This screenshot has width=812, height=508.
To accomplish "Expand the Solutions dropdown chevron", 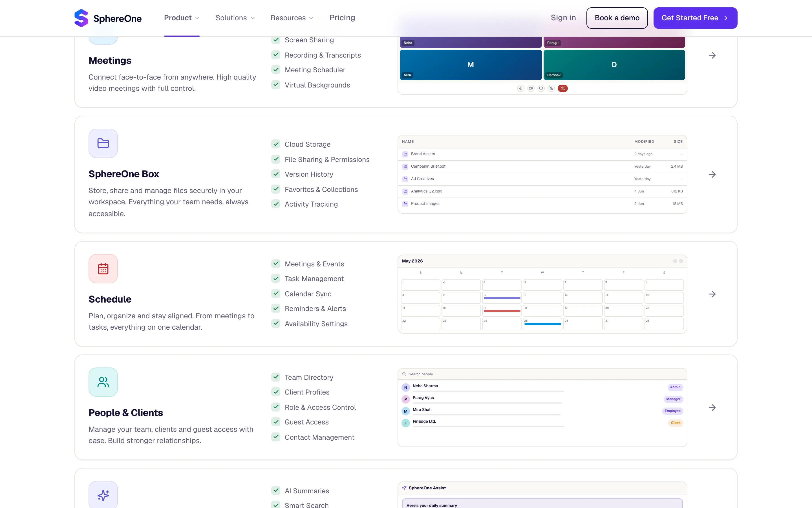I will tap(253, 18).
